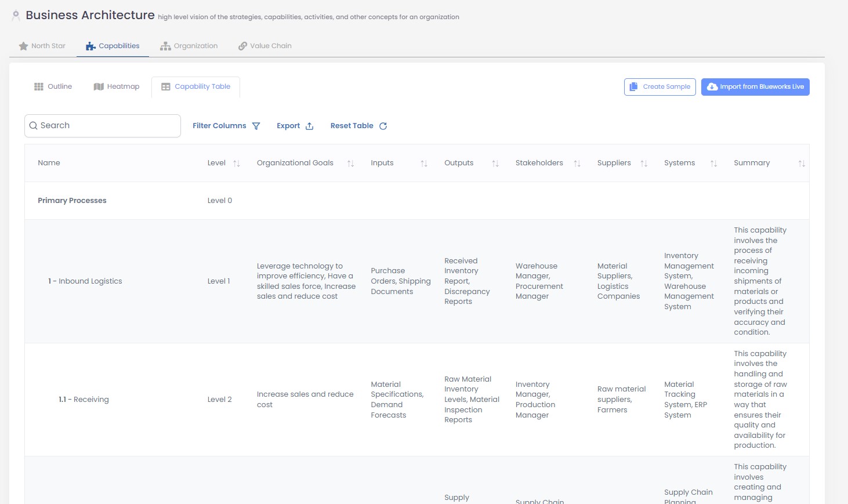Select the Heatmap map icon

click(x=98, y=86)
